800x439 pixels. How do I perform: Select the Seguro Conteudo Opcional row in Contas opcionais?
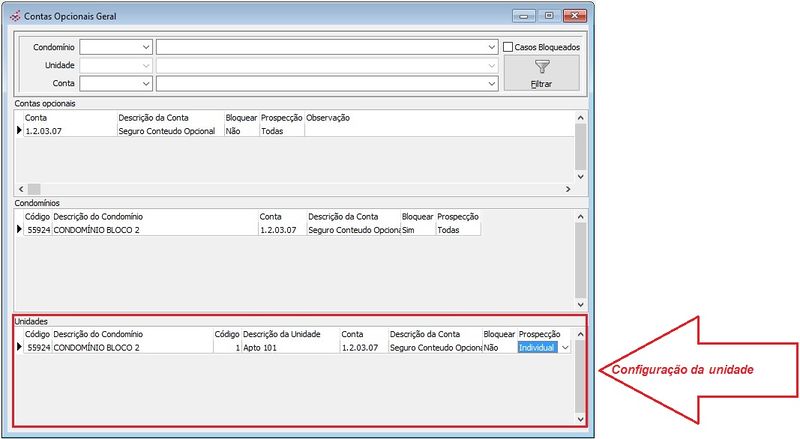166,131
